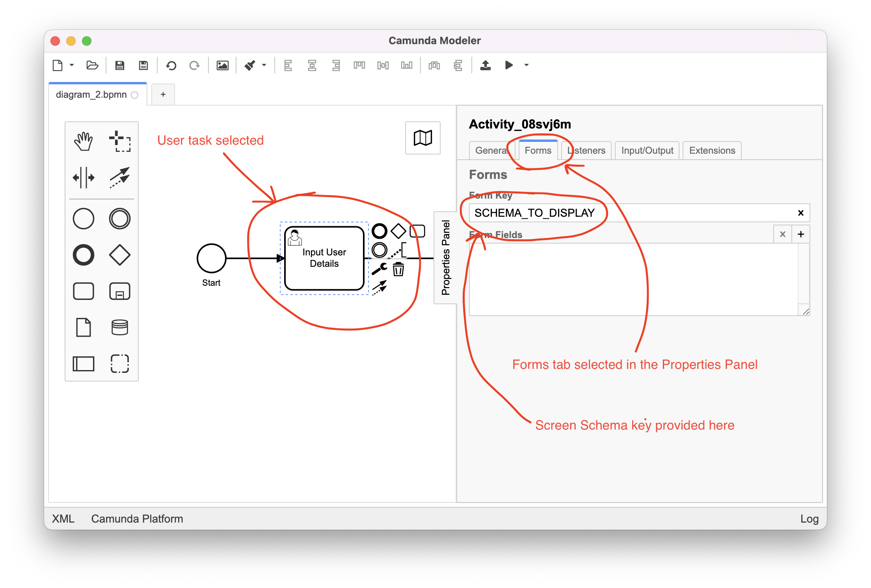The image size is (871, 588).
Task: Append an end event from the context pad
Action: tap(380, 231)
